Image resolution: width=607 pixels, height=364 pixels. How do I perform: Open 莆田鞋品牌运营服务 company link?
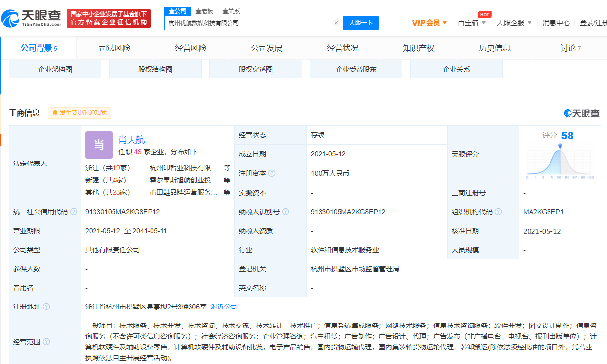[x=184, y=192]
